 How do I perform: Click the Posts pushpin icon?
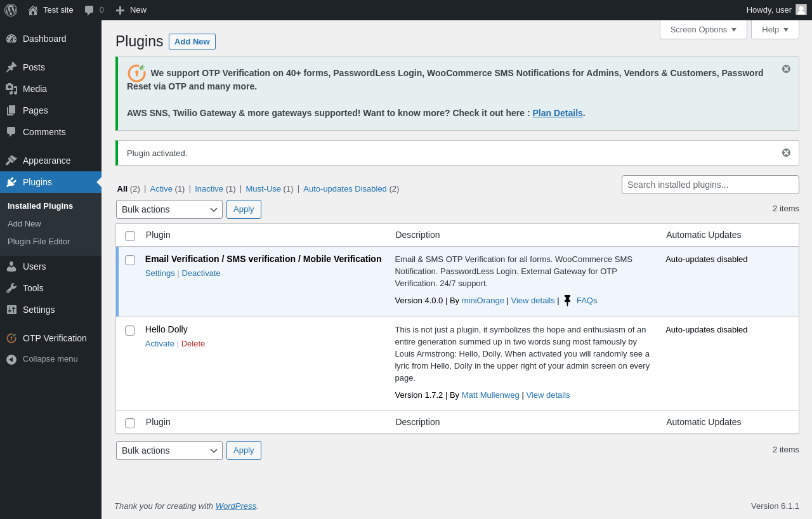(11, 67)
